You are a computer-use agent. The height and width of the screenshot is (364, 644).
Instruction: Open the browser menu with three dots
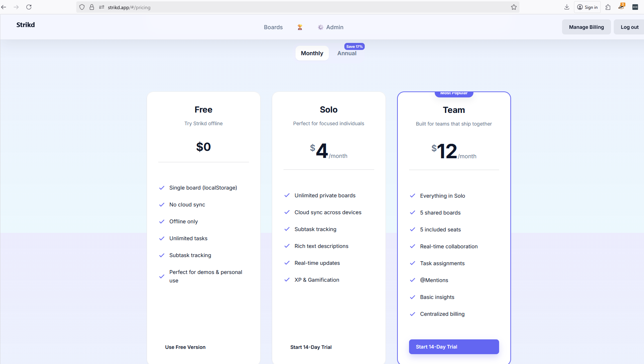pyautogui.click(x=635, y=7)
